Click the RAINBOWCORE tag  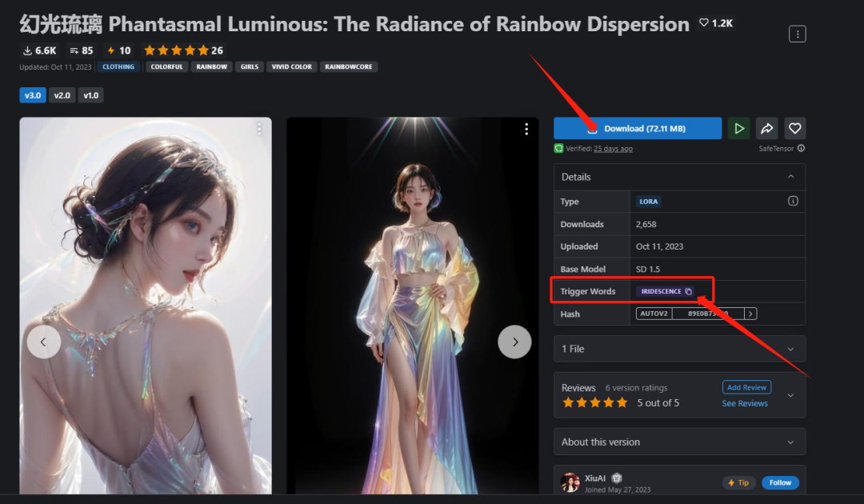coord(348,66)
